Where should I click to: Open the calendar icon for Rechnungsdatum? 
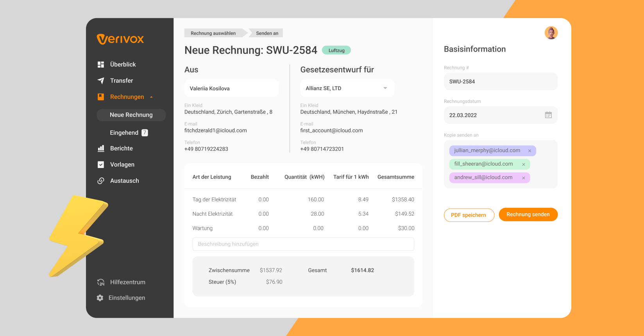(x=548, y=115)
